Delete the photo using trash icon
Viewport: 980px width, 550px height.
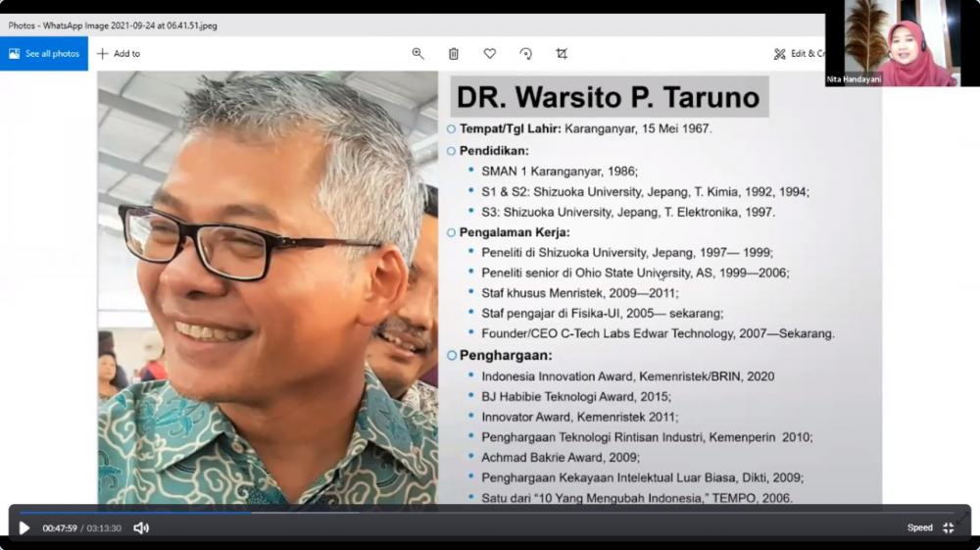pyautogui.click(x=454, y=54)
